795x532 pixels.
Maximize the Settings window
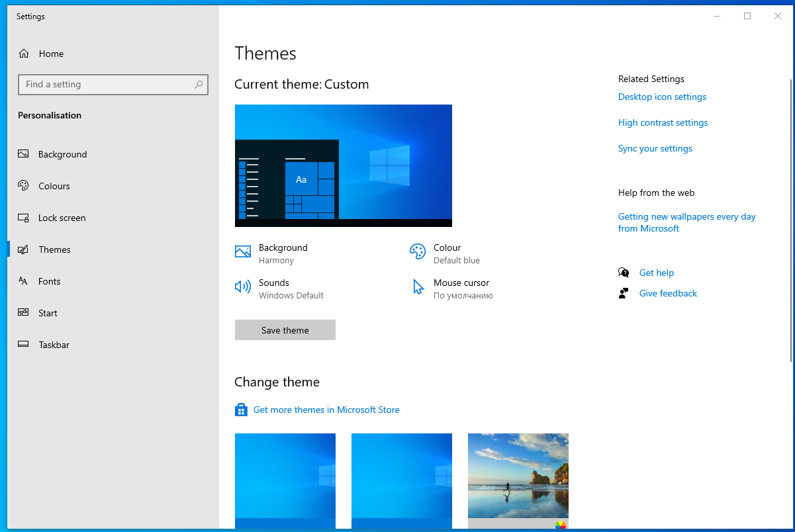747,16
